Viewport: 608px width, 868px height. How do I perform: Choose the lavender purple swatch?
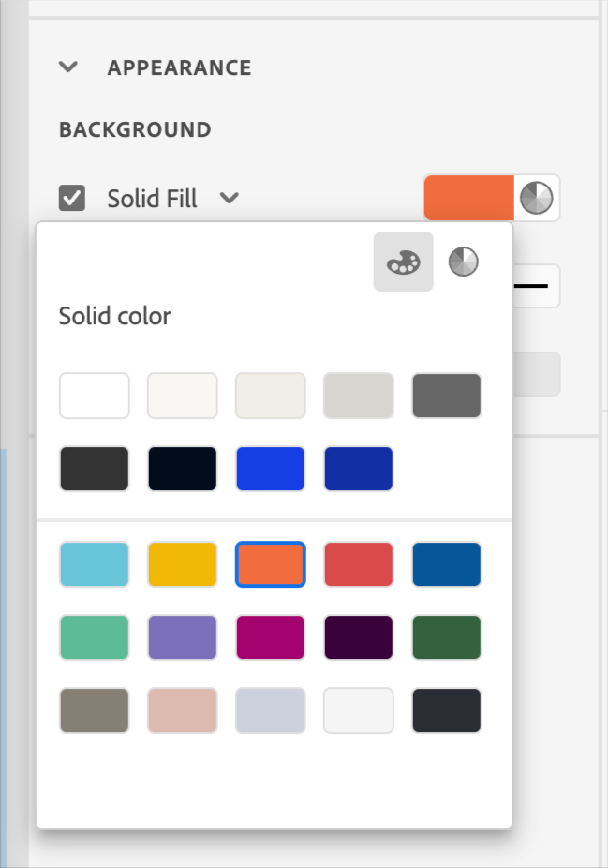(x=183, y=637)
